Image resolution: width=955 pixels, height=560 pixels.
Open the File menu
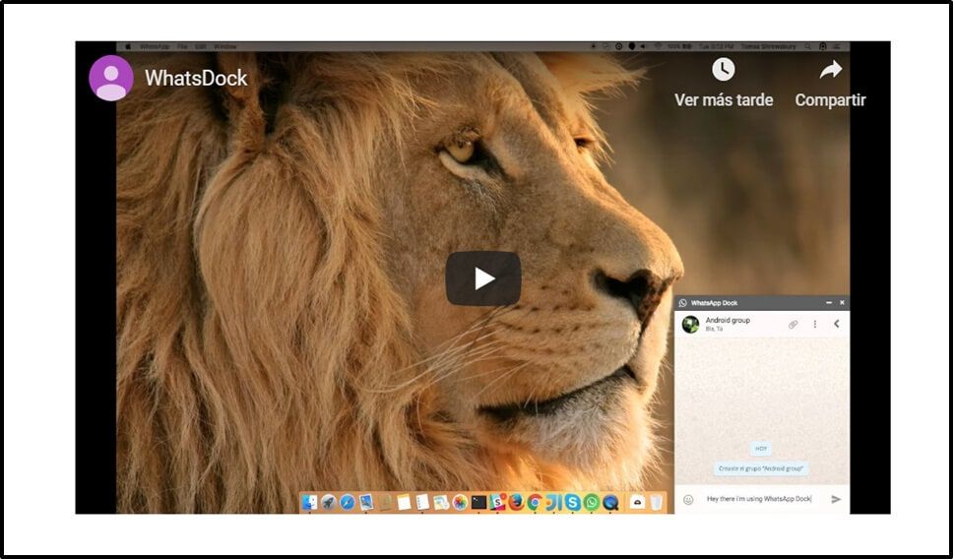182,46
